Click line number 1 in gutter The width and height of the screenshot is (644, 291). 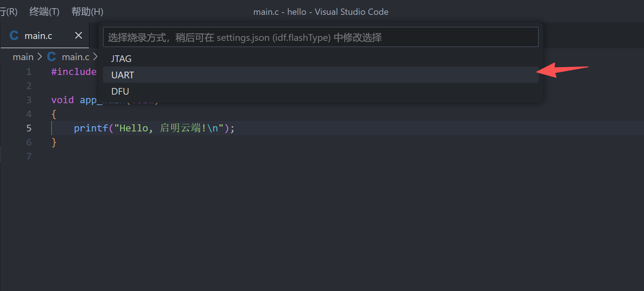point(29,72)
